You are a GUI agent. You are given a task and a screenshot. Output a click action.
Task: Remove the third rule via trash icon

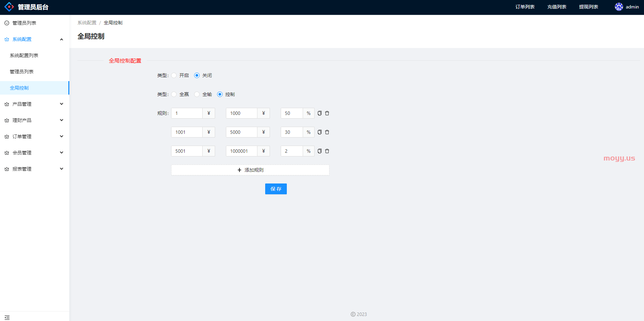(327, 151)
